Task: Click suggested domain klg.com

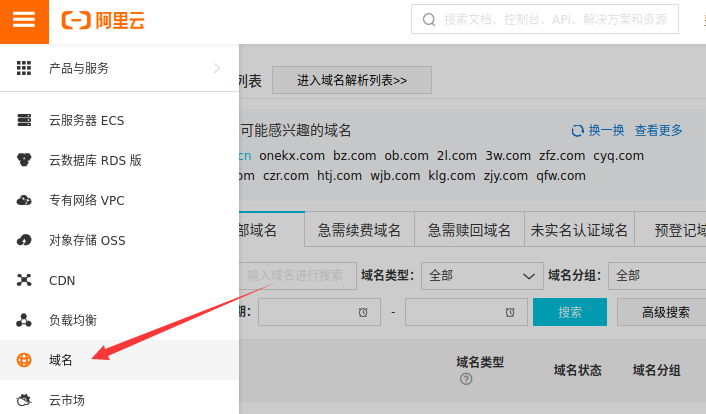Action: pyautogui.click(x=452, y=176)
